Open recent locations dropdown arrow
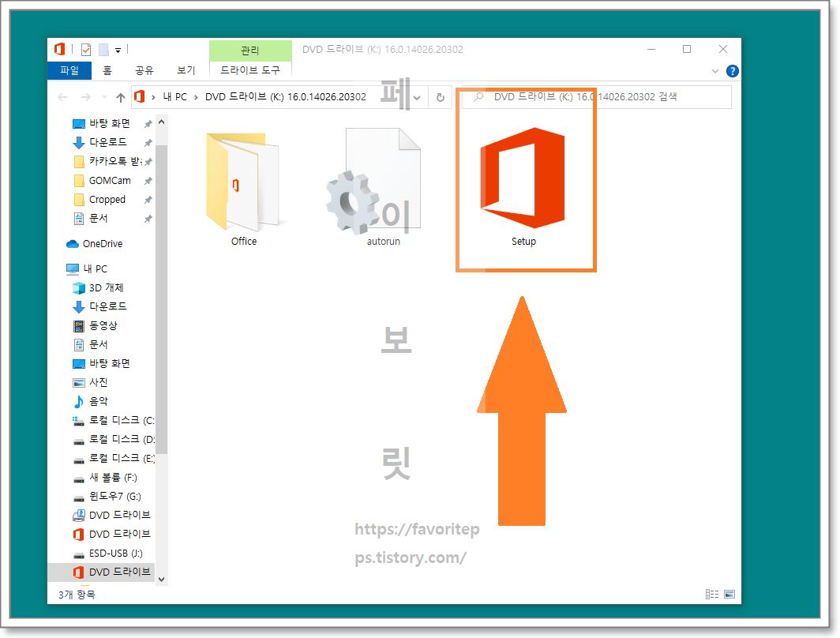The image size is (840, 638). (x=104, y=97)
